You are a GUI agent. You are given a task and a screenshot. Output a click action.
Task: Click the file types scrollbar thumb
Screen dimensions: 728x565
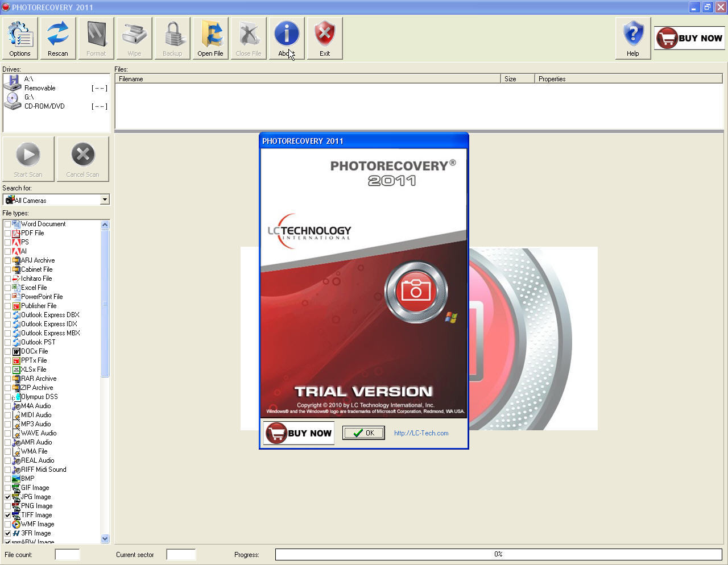tap(105, 303)
